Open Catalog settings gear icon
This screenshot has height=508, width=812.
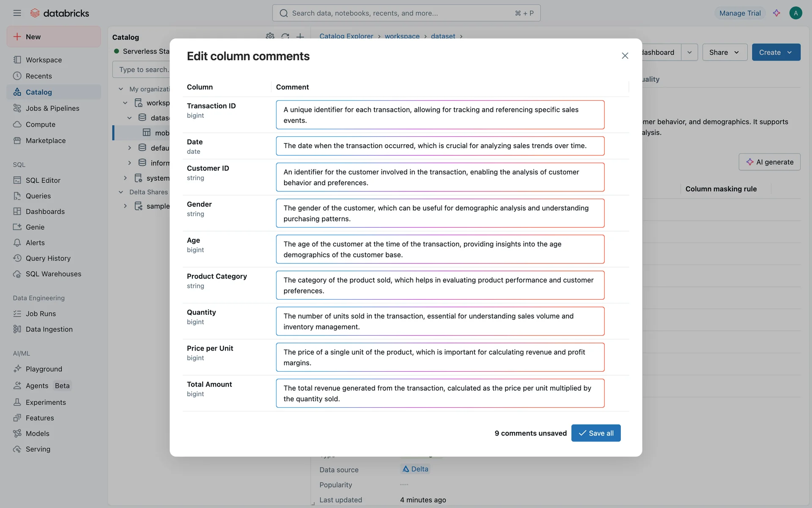click(x=270, y=36)
